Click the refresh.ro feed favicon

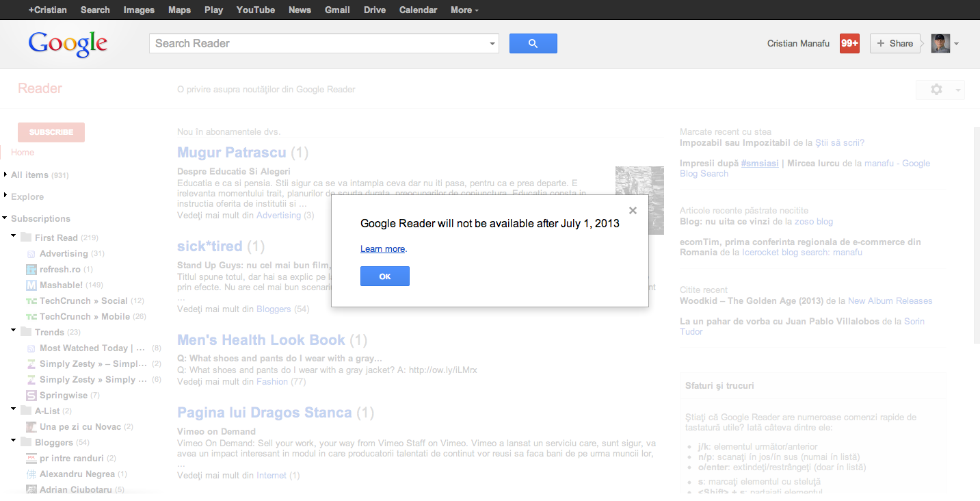coord(31,270)
